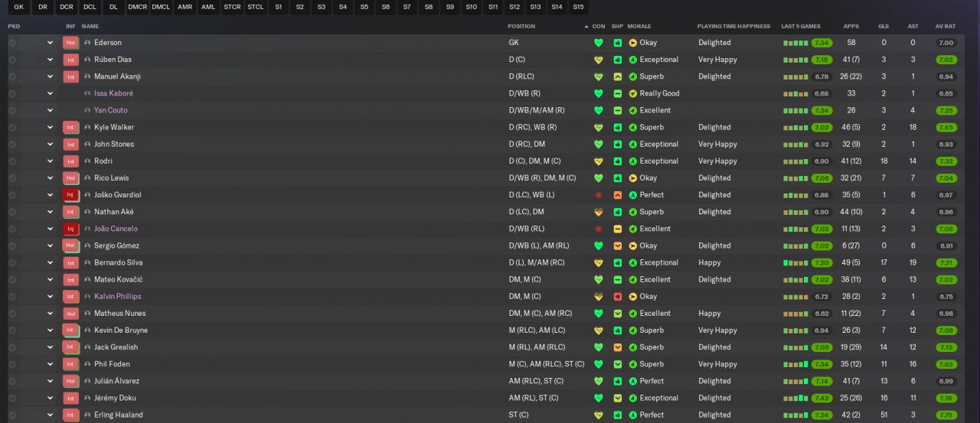Select the AML position slot
This screenshot has height=423, width=980.
(x=208, y=7)
